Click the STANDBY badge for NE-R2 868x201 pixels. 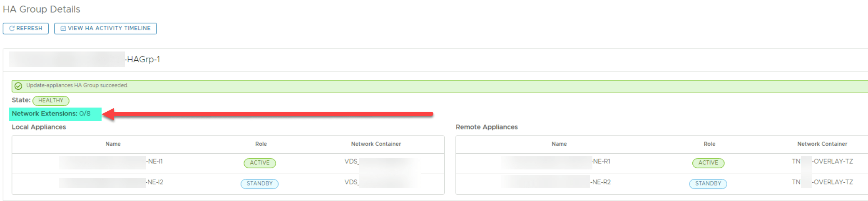[x=708, y=184]
